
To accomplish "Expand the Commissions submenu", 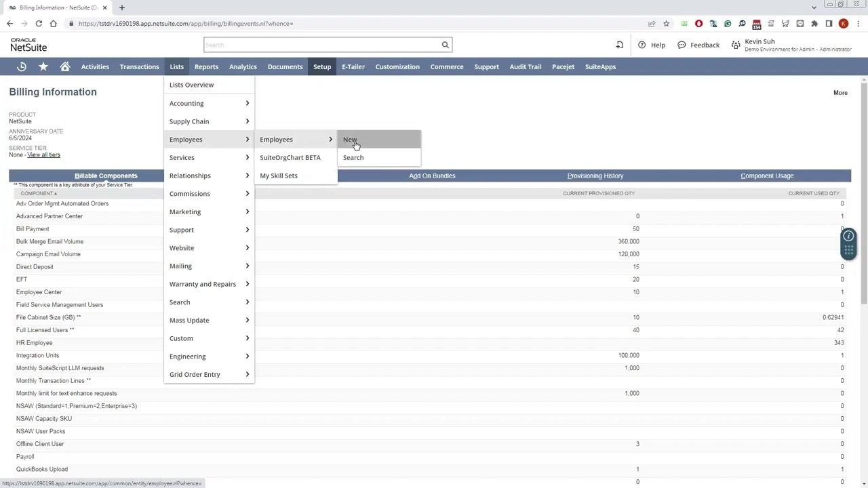I will tap(209, 194).
